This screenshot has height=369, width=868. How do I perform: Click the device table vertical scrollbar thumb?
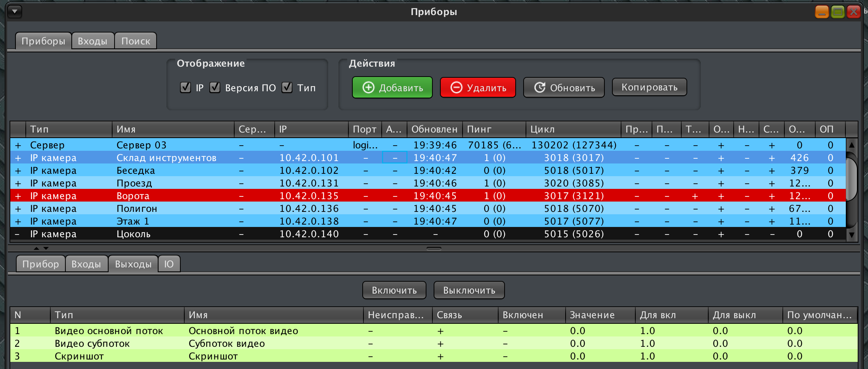point(851,179)
